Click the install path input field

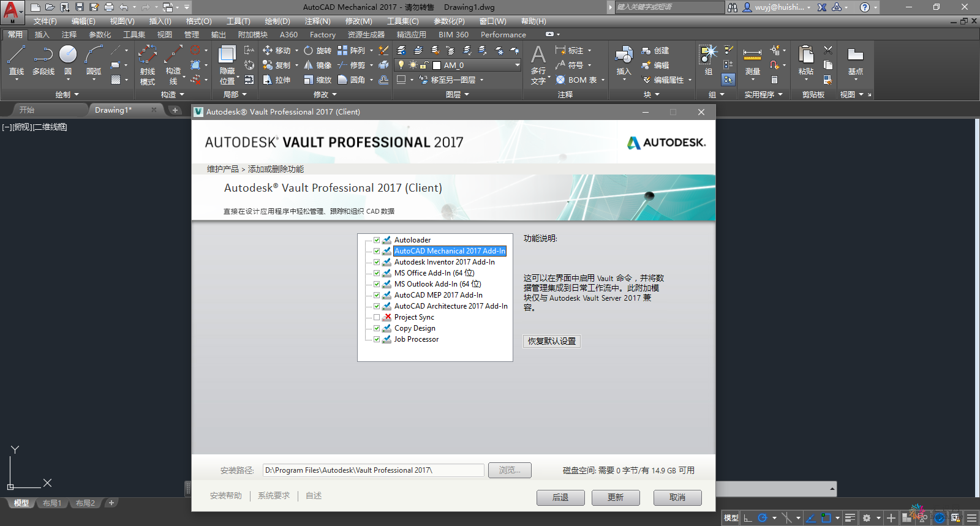(373, 470)
